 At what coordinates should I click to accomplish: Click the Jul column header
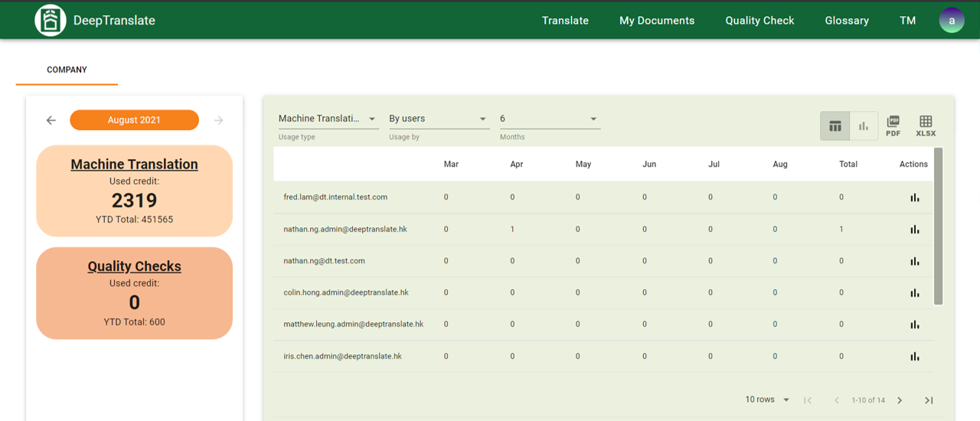click(x=714, y=164)
